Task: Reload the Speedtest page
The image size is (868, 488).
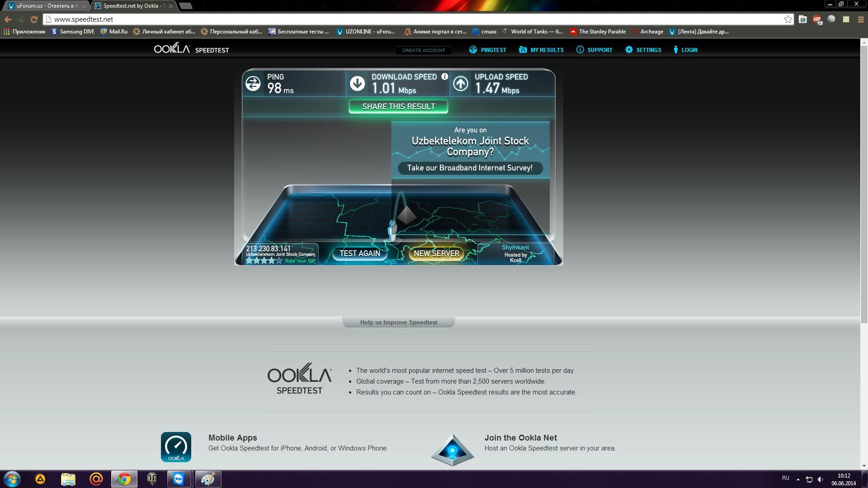Action: 34,19
